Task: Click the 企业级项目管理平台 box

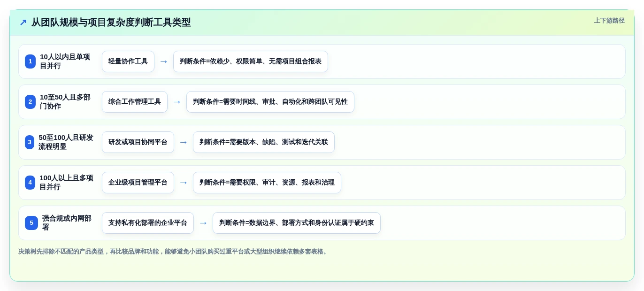Action: pos(138,183)
